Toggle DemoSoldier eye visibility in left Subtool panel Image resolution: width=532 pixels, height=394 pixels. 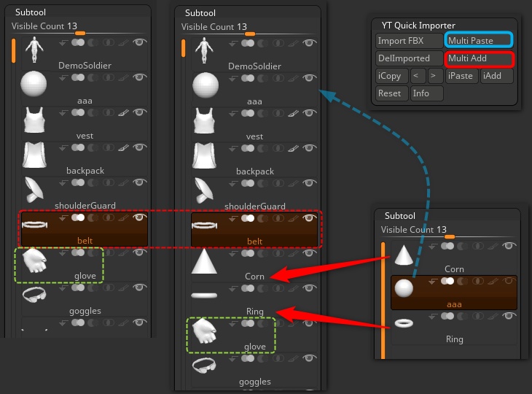point(139,42)
